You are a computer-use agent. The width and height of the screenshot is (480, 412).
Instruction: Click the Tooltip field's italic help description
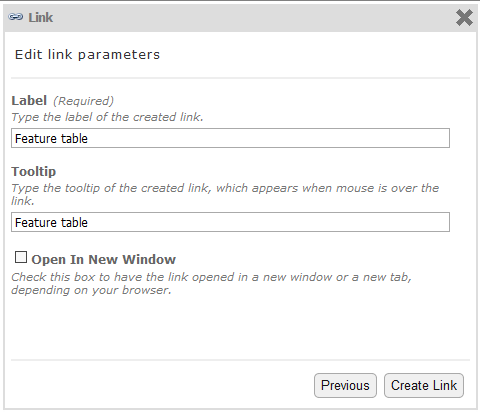pos(225,194)
